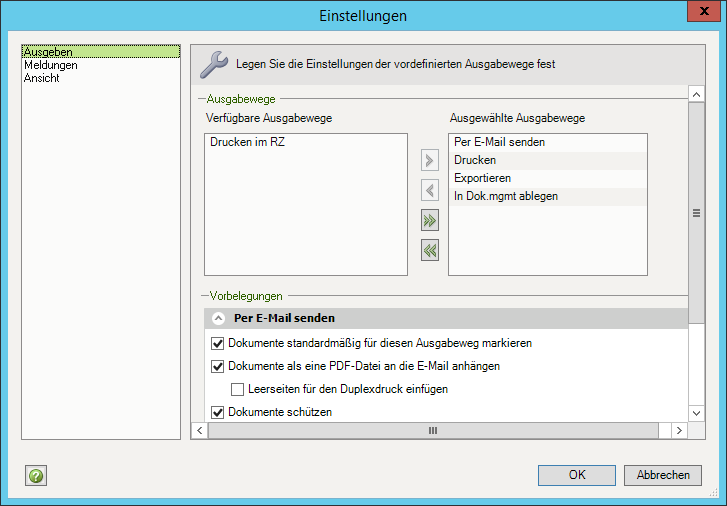Select 'Drucken im RZ' in available list
Screen dimensions: 727x506
[x=248, y=143]
